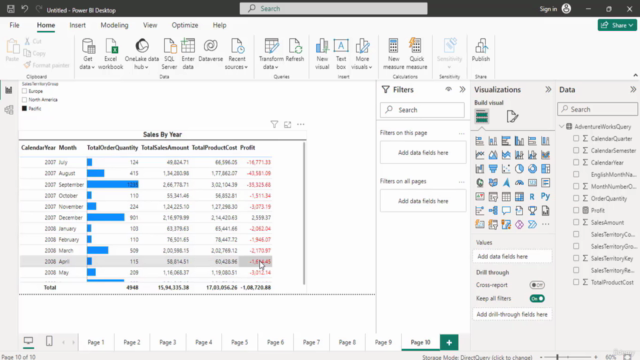The image size is (640, 360).
Task: Collapse the Visualizations pane
Action: pos(548,89)
